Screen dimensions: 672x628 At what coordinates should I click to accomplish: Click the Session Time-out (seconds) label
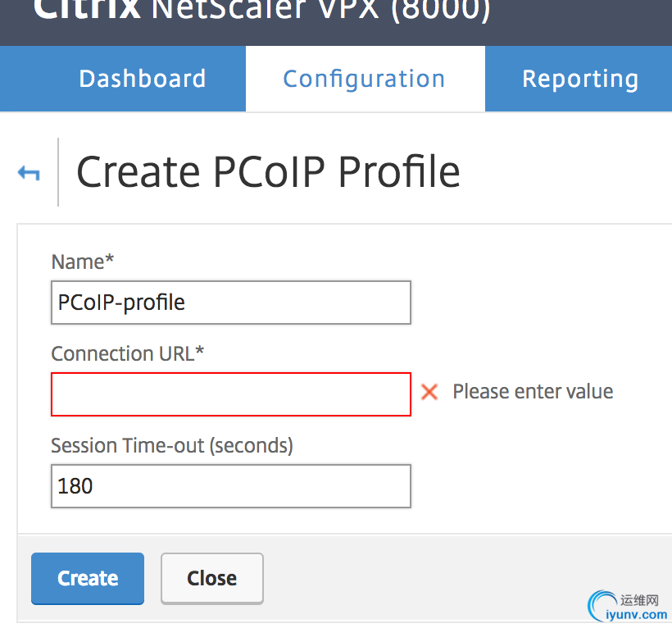coord(171,445)
